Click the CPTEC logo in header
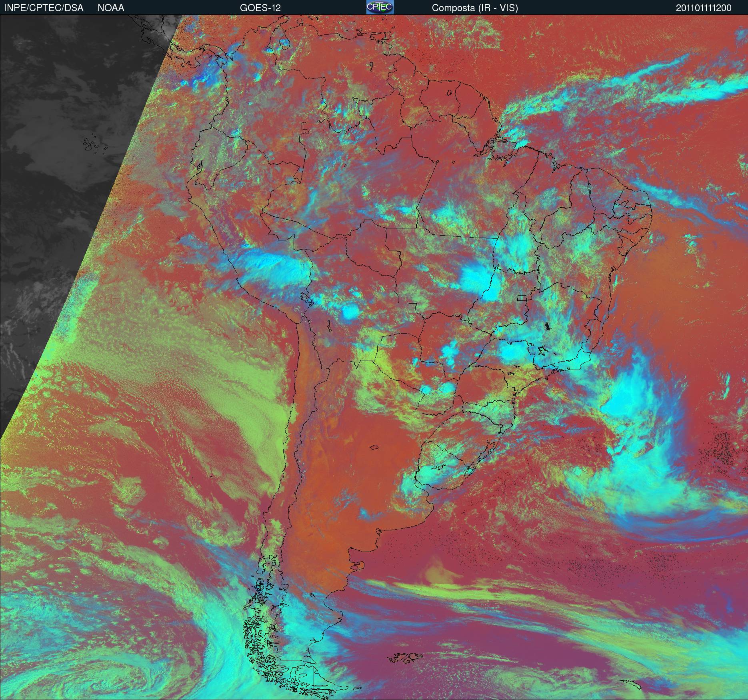This screenshot has width=748, height=700. (380, 7)
